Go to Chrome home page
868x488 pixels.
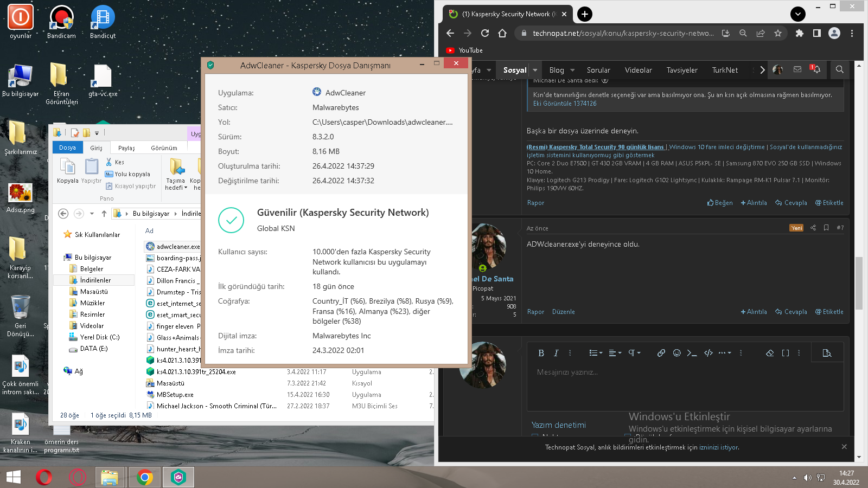tap(502, 33)
